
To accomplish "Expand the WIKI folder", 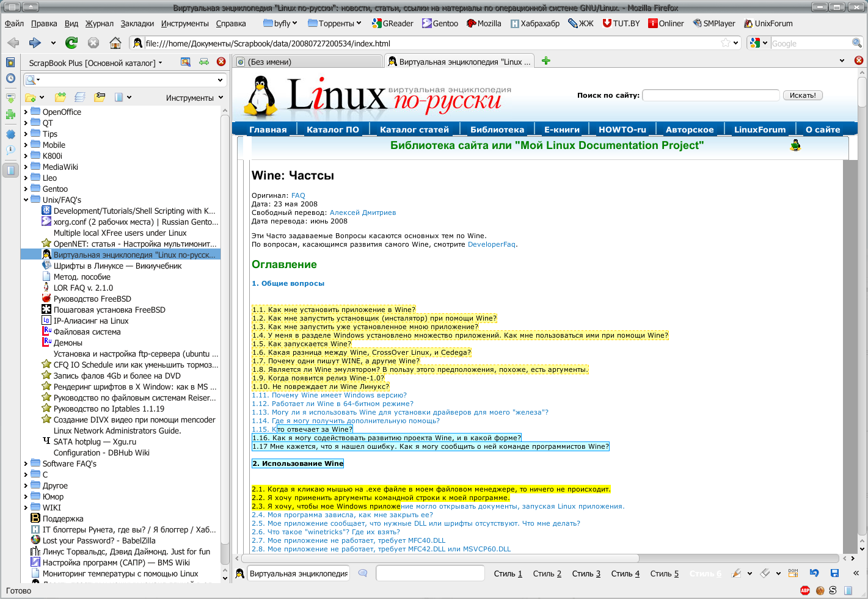I will 26,507.
